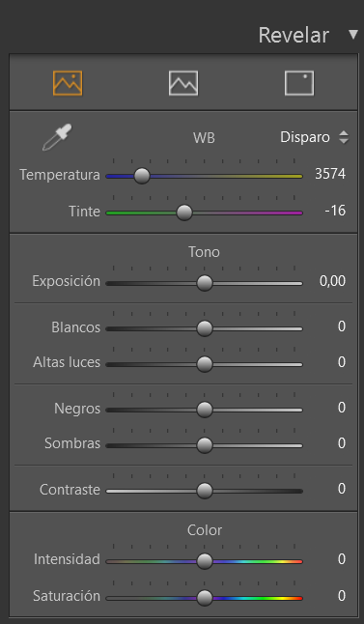Pick the white balance eyedropper tool

(57, 137)
